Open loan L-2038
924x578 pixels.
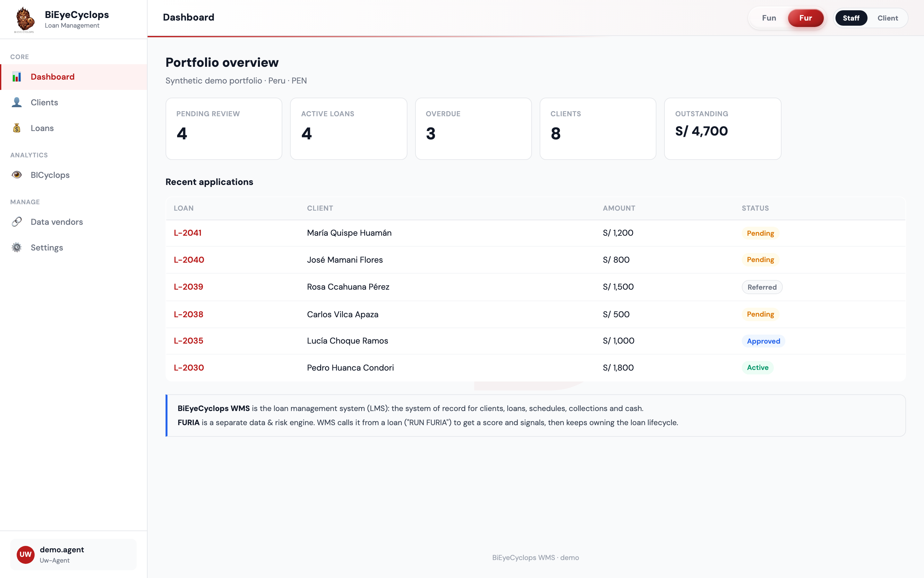pyautogui.click(x=189, y=314)
